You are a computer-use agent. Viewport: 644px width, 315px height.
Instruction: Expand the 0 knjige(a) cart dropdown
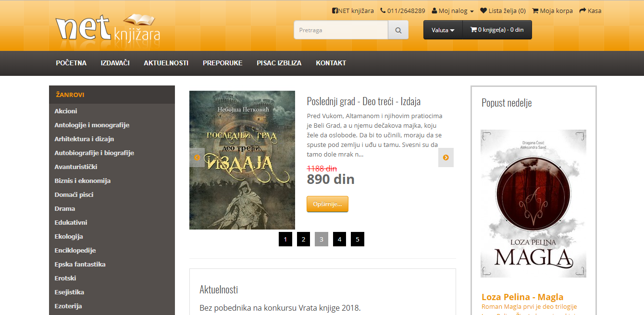497,30
